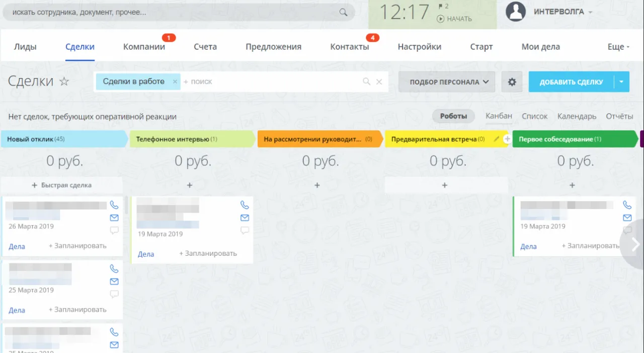Clear the filter search with X icon

379,82
